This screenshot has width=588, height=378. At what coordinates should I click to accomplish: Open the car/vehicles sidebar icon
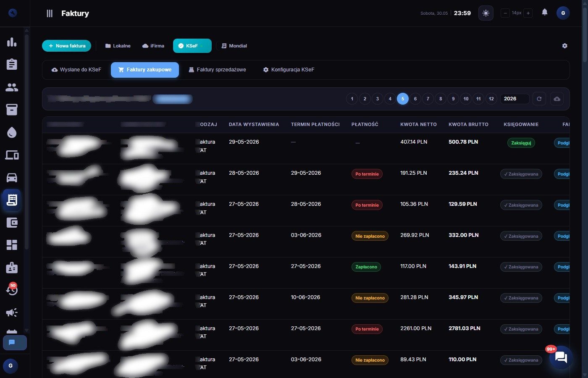[x=12, y=178]
